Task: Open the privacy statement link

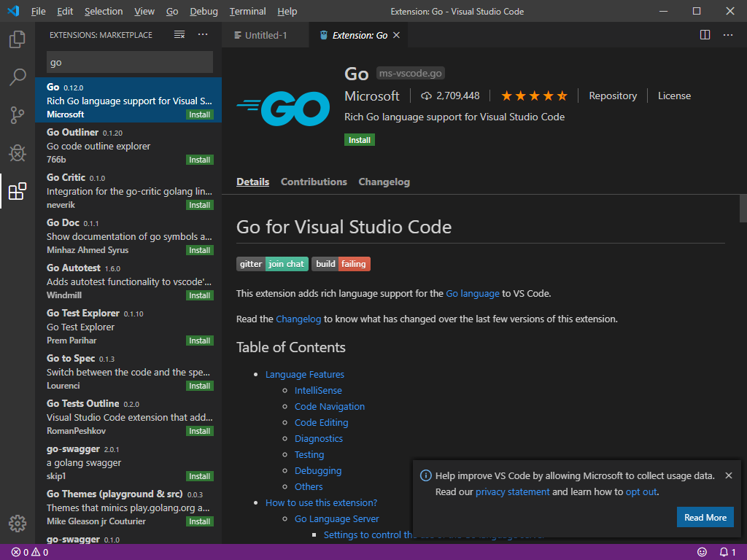Action: [512, 492]
